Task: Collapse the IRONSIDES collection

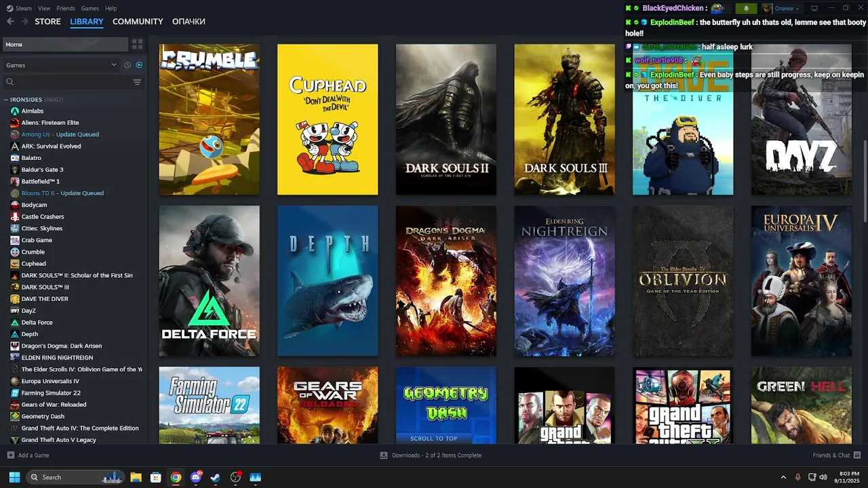Action: (6, 100)
